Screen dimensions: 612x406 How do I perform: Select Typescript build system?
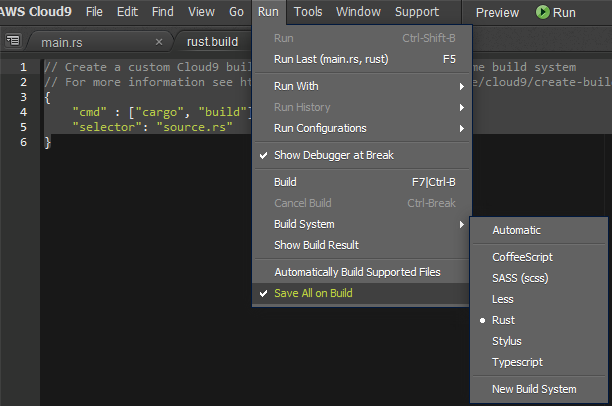point(517,362)
